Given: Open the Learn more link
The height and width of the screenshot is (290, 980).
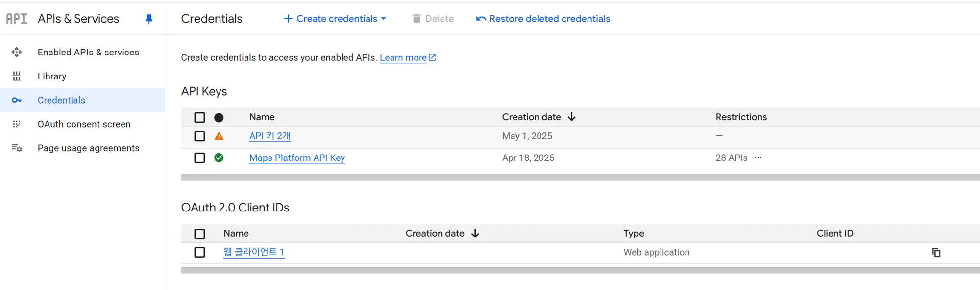Looking at the screenshot, I should pos(403,57).
